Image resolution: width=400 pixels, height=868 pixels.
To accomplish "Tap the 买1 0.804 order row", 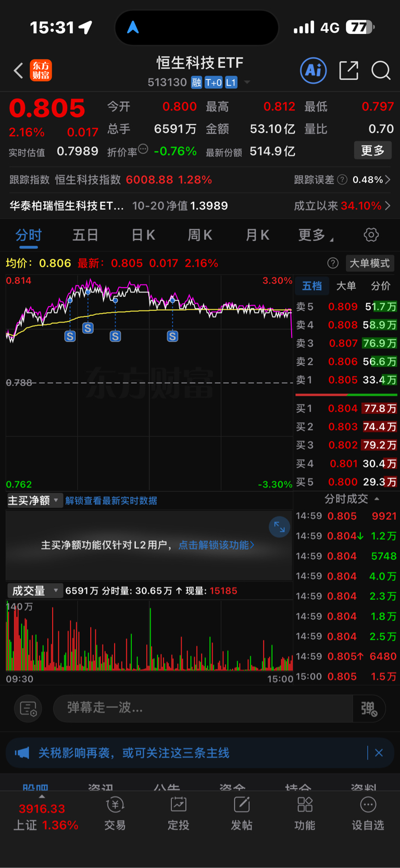I will pyautogui.click(x=346, y=409).
